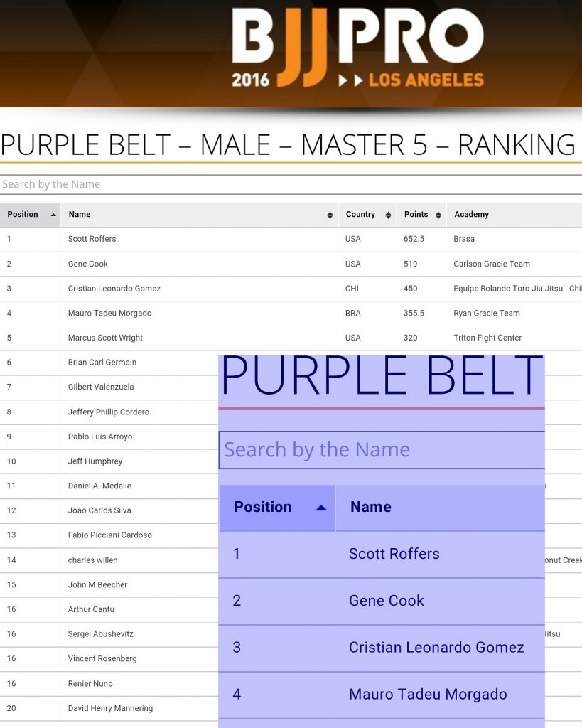
Task: Select Daniel A. Medalie row
Action: click(109, 486)
